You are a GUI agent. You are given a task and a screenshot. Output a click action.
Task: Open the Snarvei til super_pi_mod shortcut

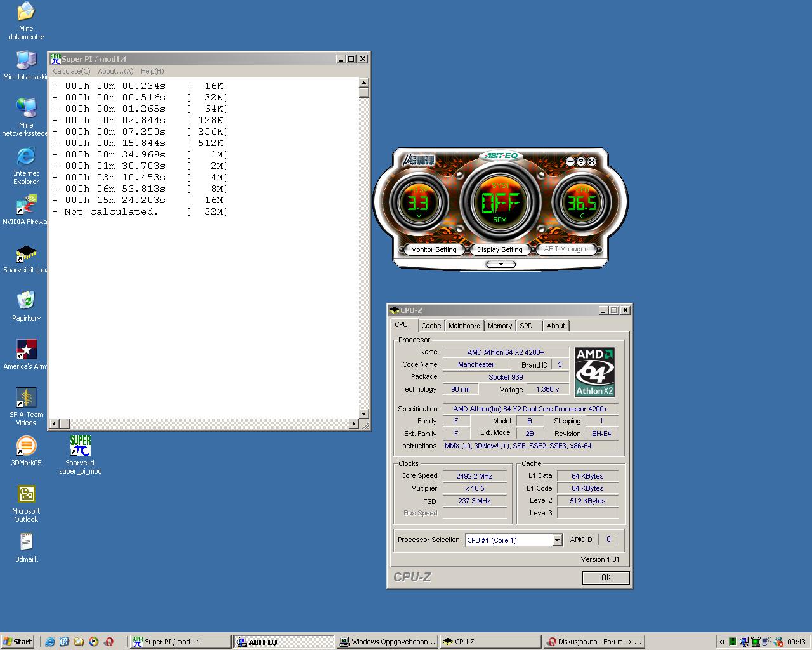point(81,455)
